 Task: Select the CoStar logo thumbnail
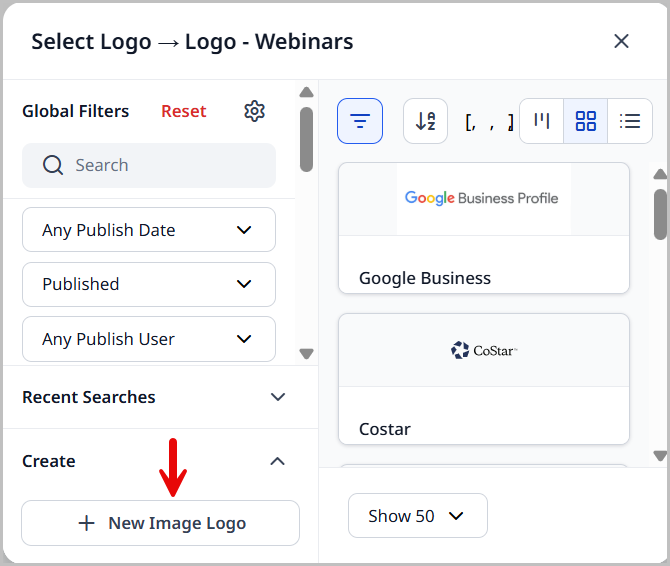click(x=484, y=350)
